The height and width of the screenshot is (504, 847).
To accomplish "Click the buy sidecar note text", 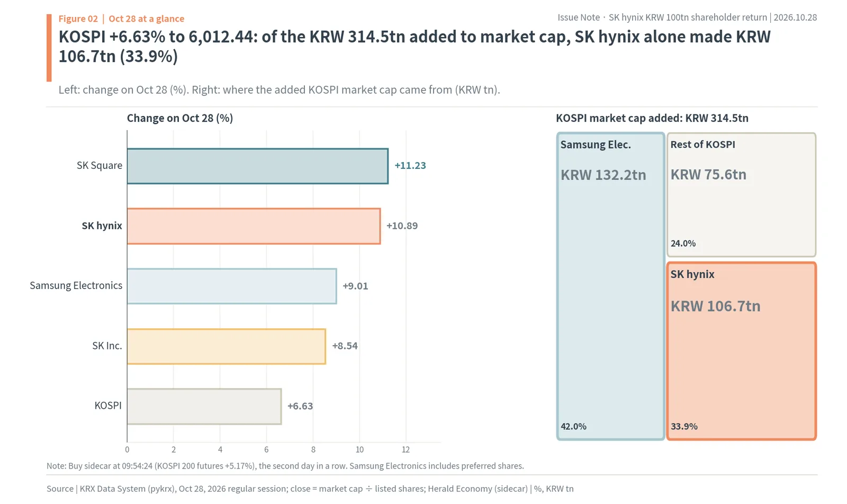I will tap(285, 466).
